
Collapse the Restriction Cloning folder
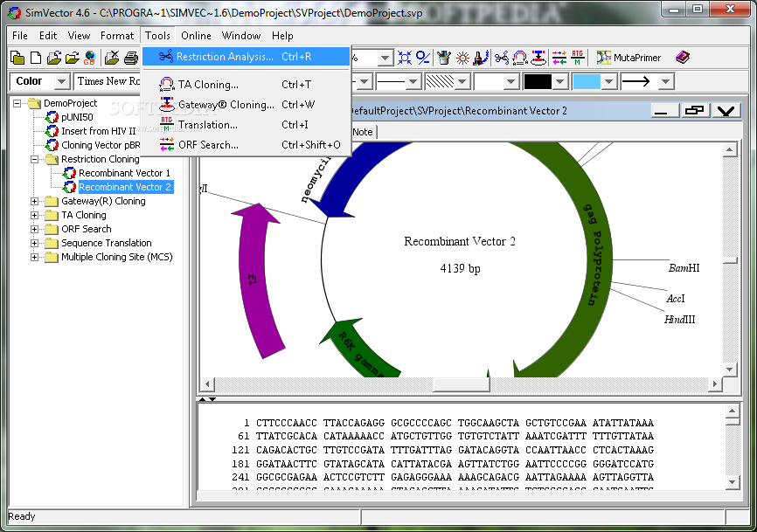[x=34, y=159]
